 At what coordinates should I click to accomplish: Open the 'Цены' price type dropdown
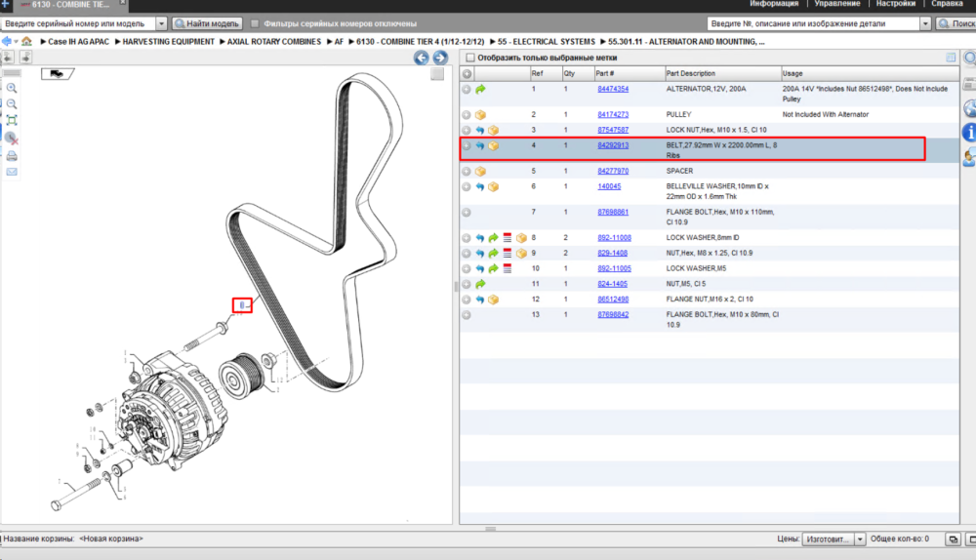860,540
